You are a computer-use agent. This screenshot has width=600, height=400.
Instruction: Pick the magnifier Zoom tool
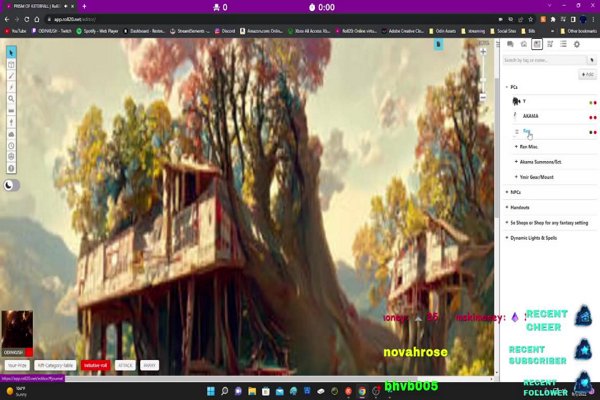point(11,99)
